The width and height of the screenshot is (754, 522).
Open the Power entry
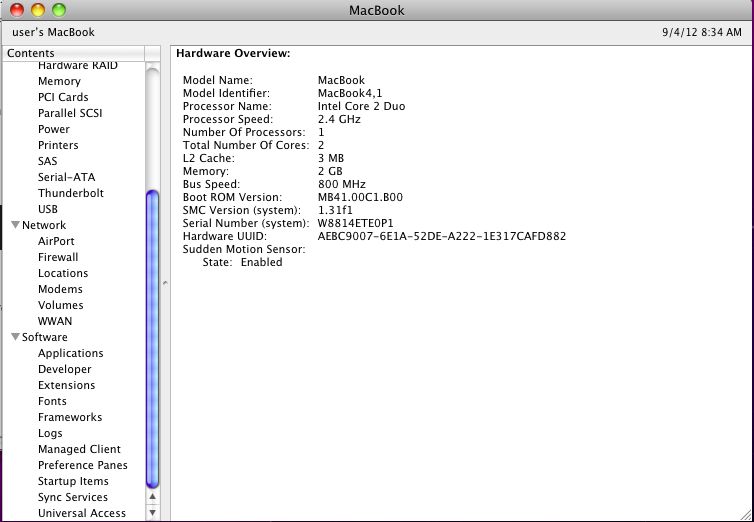click(x=54, y=129)
